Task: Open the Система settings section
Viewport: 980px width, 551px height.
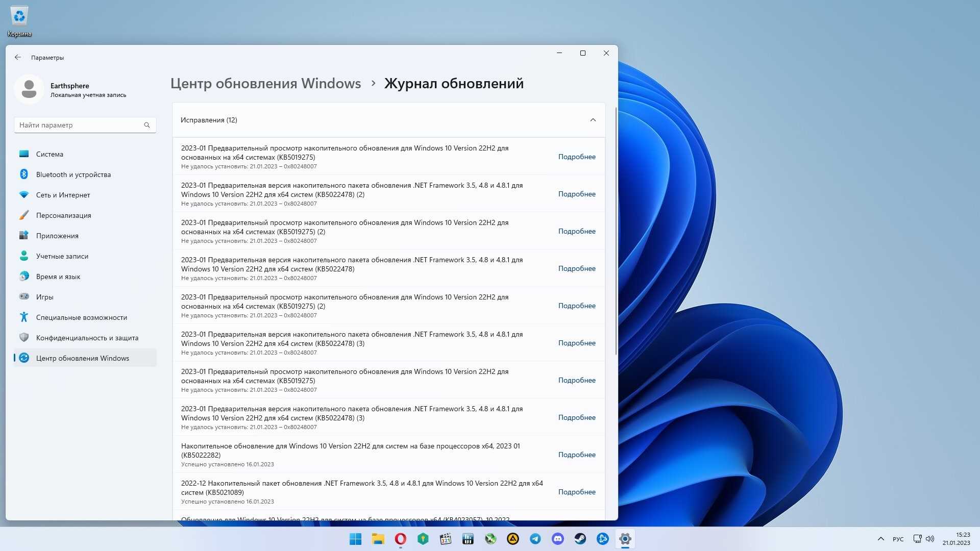Action: (85, 154)
